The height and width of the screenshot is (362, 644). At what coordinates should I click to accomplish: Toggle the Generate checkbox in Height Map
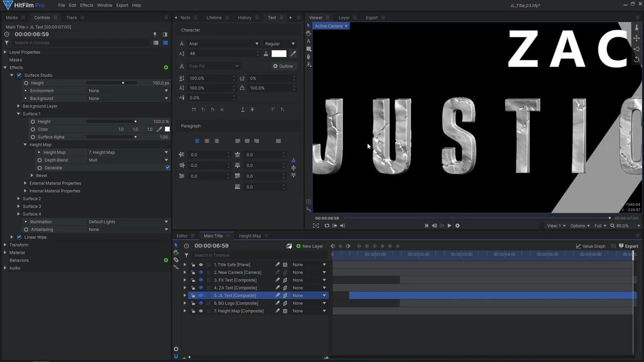pos(168,167)
